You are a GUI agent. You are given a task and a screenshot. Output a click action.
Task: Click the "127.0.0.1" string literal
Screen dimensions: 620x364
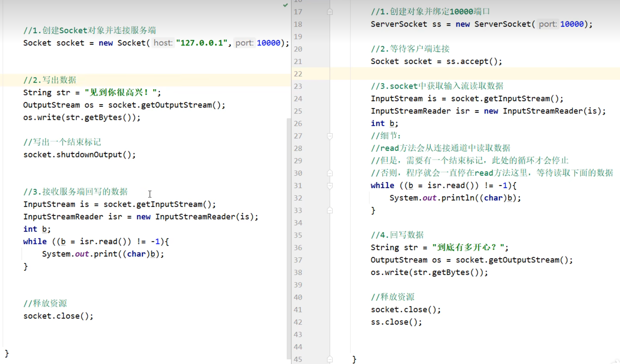(202, 43)
